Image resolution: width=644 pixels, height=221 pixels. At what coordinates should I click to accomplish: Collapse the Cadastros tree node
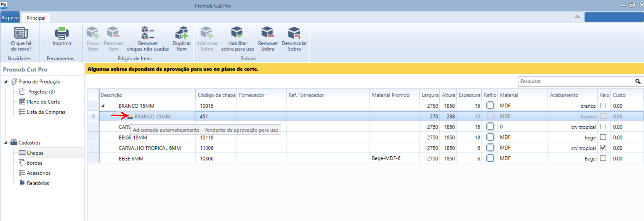pyautogui.click(x=6, y=143)
